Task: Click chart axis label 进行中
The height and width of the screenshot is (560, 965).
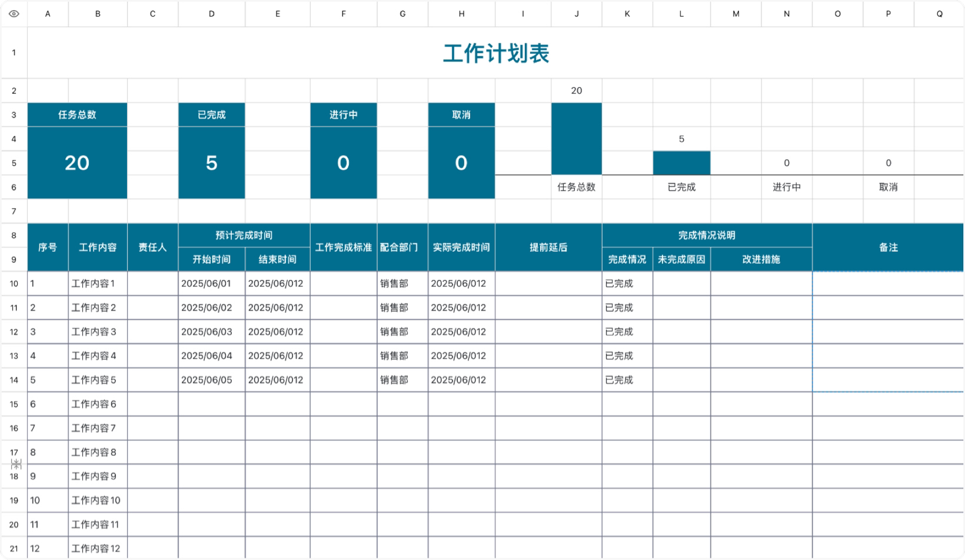Action: point(787,187)
